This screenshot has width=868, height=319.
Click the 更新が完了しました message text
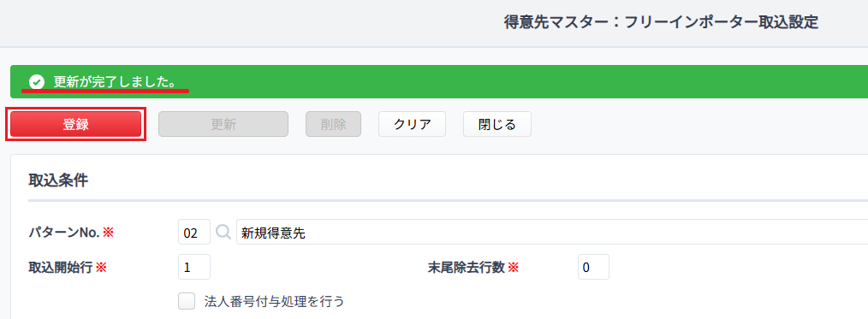click(115, 82)
